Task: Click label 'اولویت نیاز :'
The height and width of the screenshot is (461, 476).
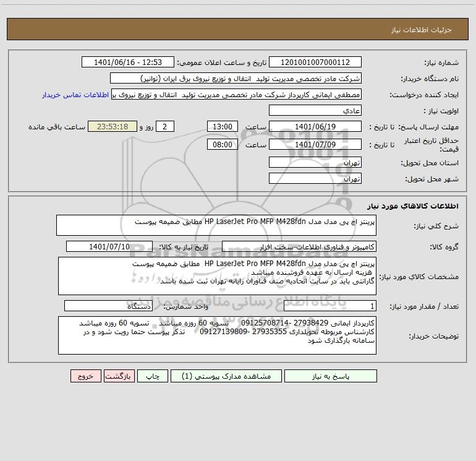Action: 441,111
